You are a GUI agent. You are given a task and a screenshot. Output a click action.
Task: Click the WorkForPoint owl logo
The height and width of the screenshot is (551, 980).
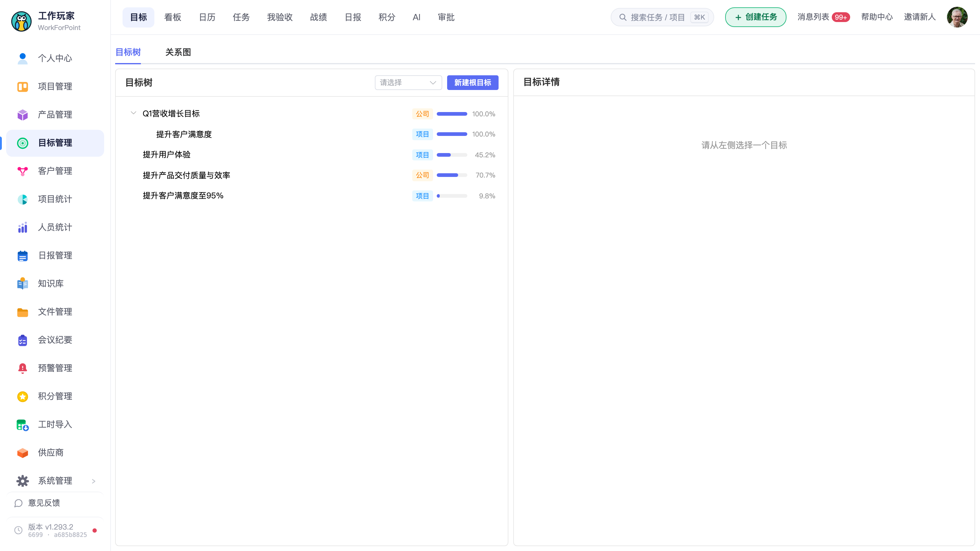(x=21, y=21)
